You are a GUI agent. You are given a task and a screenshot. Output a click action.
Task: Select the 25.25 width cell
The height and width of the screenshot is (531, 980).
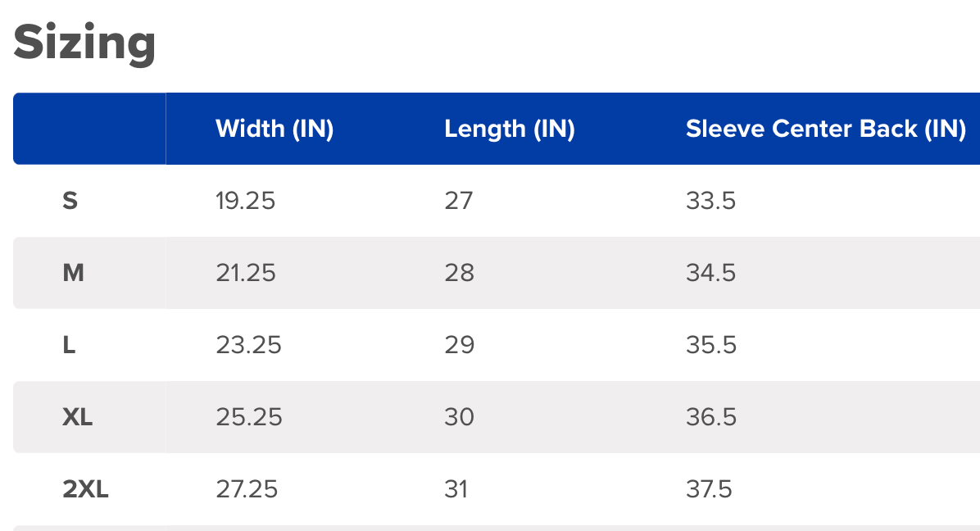pos(249,417)
